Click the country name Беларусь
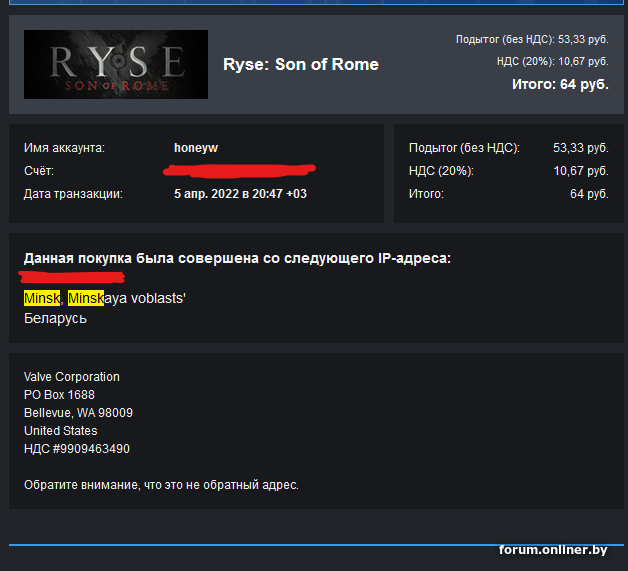628x571 pixels. [55, 318]
